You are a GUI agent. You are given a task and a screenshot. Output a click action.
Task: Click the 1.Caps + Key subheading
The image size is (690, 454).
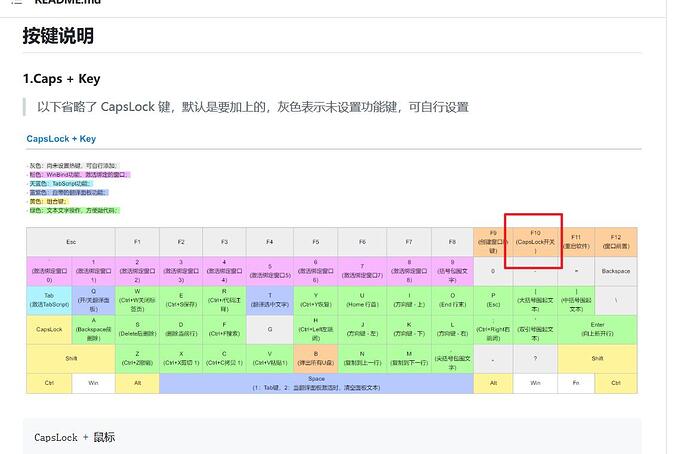click(61, 79)
